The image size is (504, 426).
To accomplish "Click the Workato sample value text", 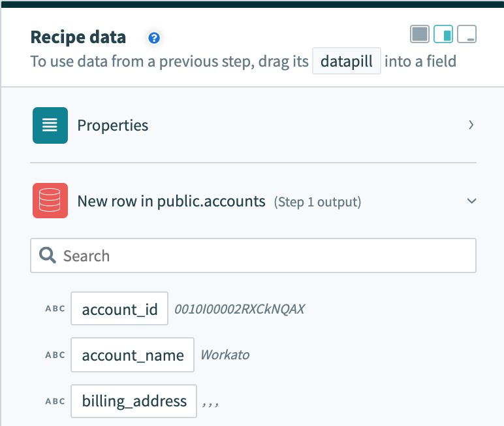I will tap(225, 355).
